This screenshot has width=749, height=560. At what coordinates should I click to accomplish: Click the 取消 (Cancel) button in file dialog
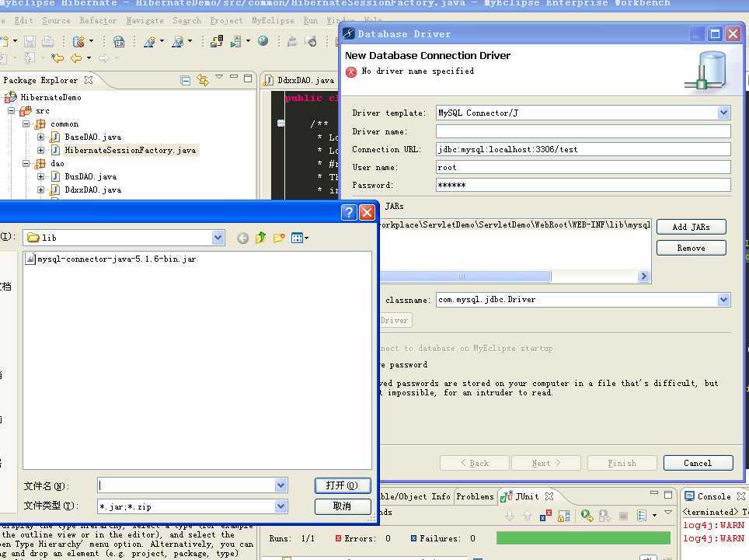click(343, 506)
